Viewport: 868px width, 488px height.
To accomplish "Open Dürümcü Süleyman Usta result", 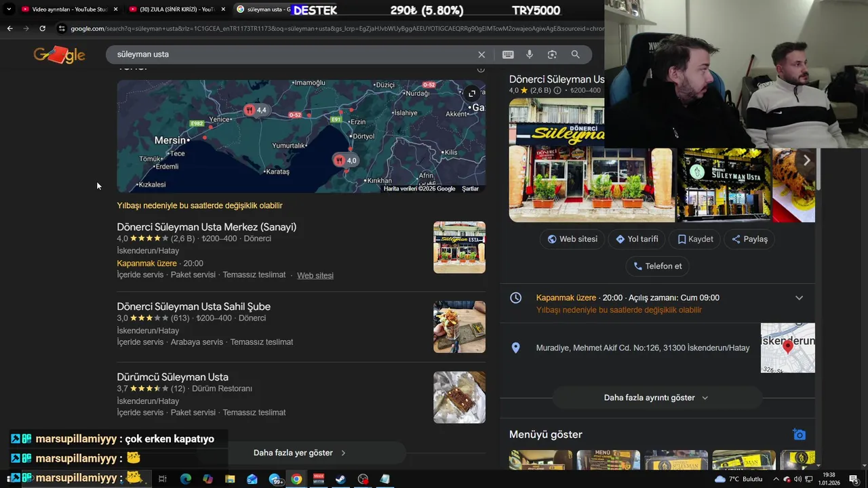I will click(x=172, y=377).
